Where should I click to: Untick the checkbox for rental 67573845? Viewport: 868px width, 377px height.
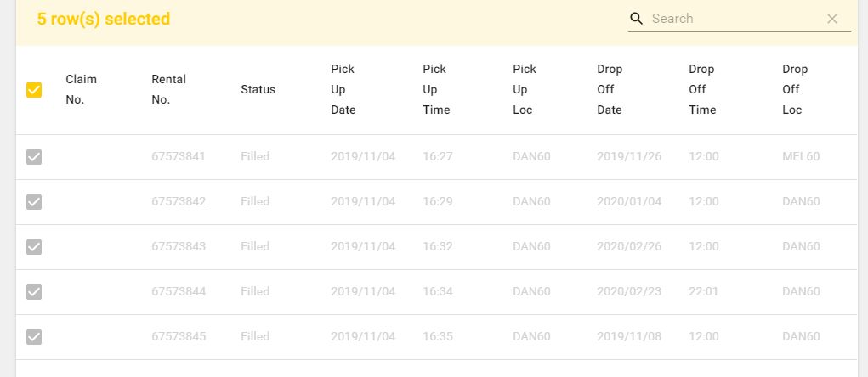tap(34, 337)
